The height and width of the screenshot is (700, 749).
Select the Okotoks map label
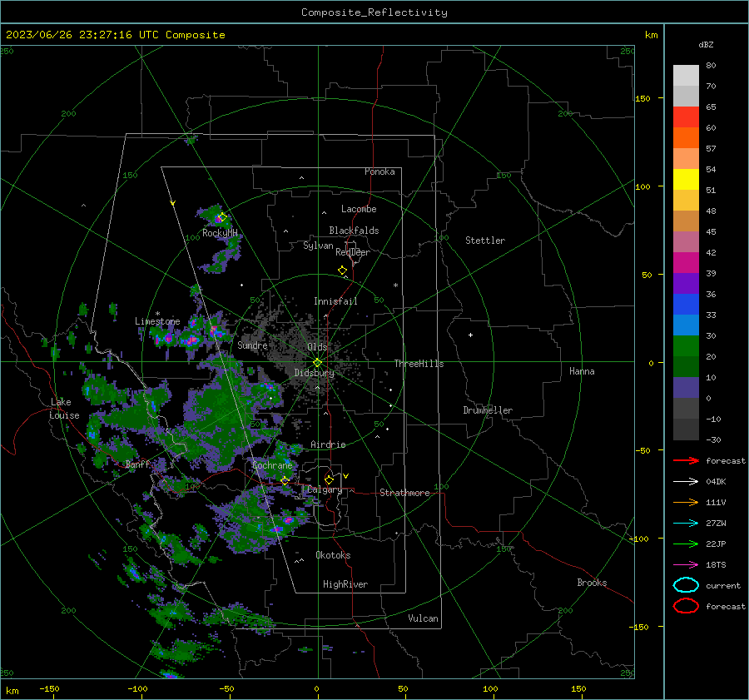[x=333, y=555]
